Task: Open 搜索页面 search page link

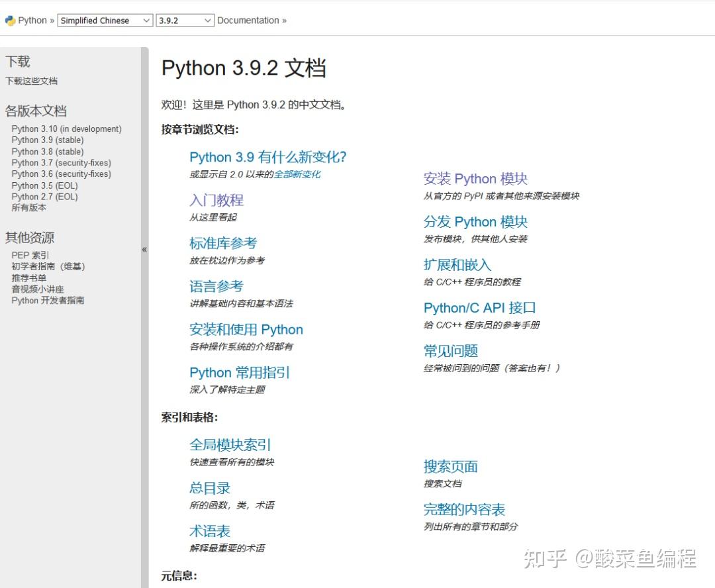Action: (x=451, y=466)
